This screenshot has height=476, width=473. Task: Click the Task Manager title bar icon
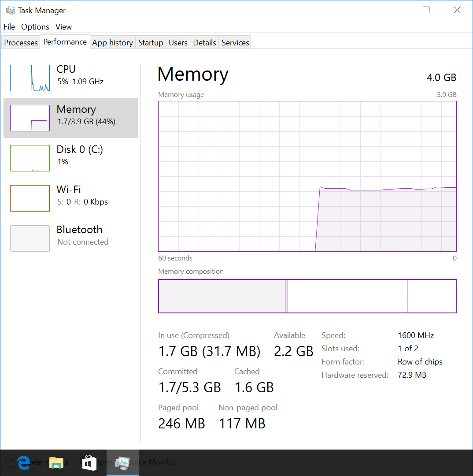click(x=10, y=10)
